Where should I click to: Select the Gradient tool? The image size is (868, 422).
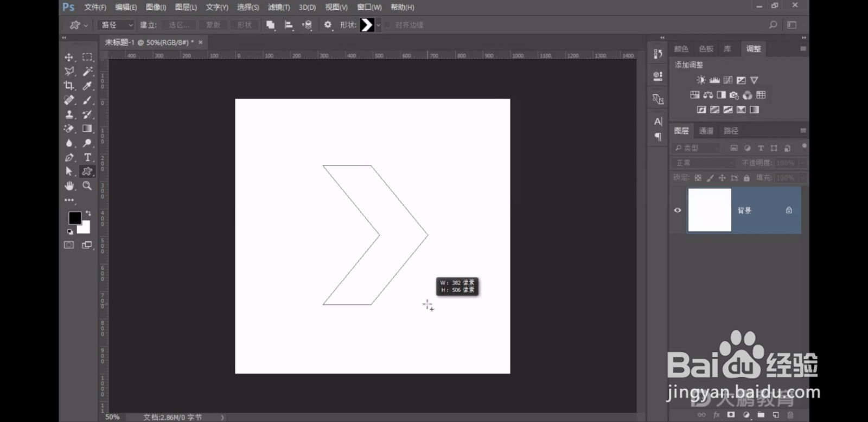click(87, 129)
